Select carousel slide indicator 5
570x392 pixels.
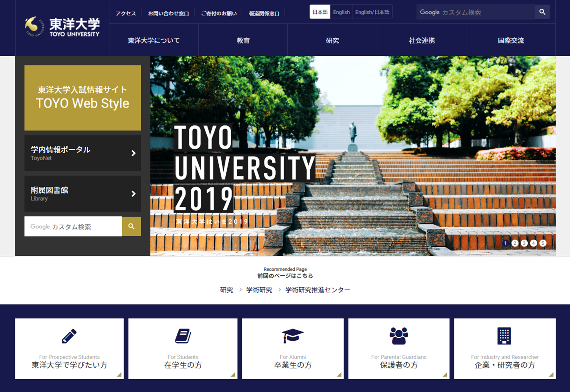click(x=543, y=243)
